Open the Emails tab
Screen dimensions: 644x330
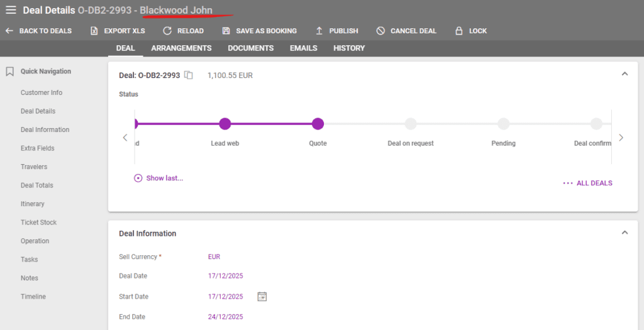[x=304, y=48]
